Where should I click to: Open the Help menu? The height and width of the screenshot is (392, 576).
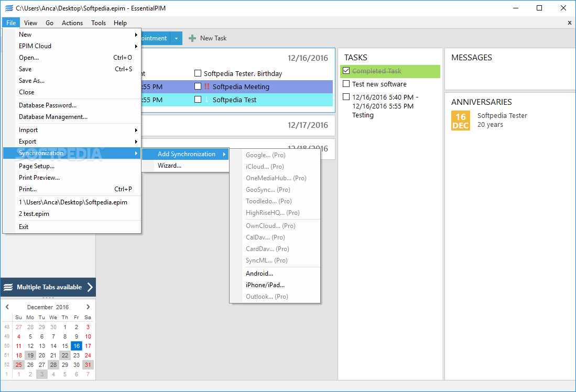coord(120,23)
